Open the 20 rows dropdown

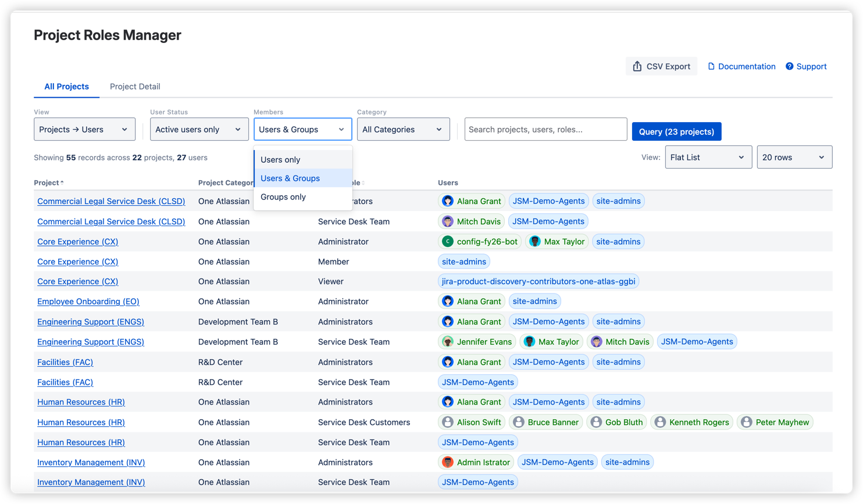coord(794,157)
